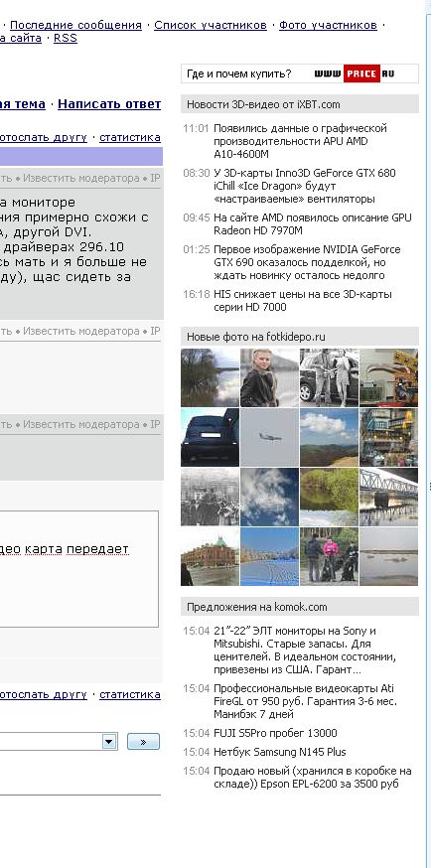Open the 'Последние сообщения' link

[75, 25]
